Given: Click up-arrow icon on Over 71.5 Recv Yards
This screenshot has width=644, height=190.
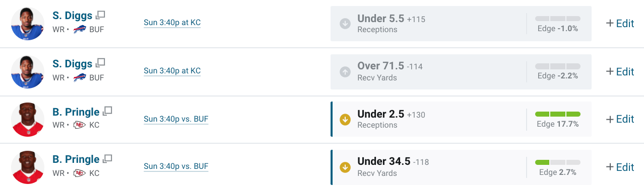Looking at the screenshot, I should [345, 72].
